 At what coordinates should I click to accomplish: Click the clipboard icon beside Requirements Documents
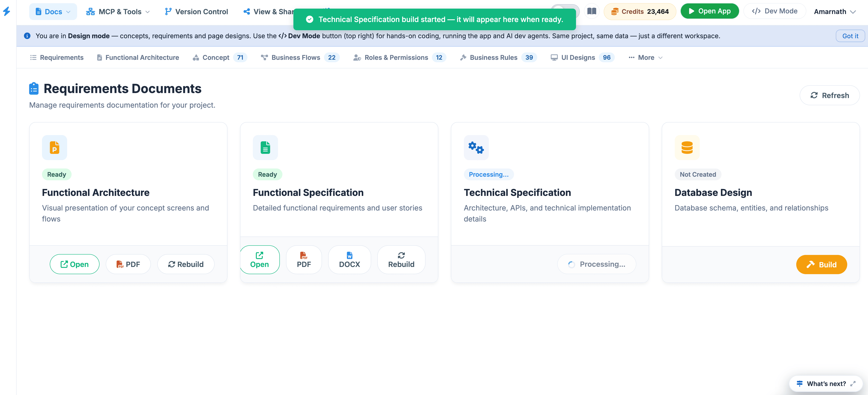coord(34,88)
